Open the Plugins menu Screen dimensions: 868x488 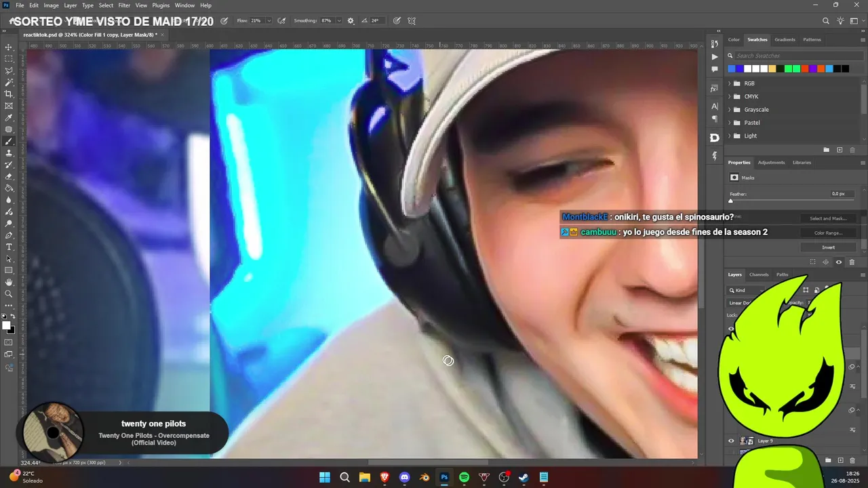click(x=161, y=5)
